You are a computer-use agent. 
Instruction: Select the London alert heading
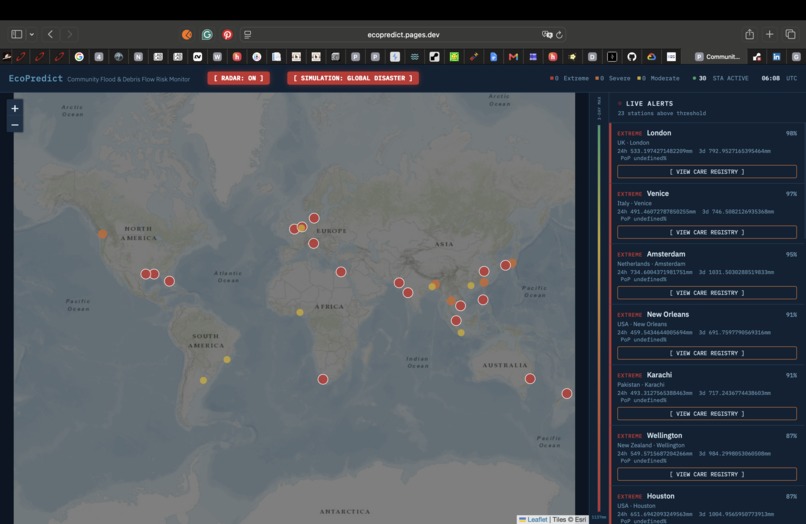659,133
